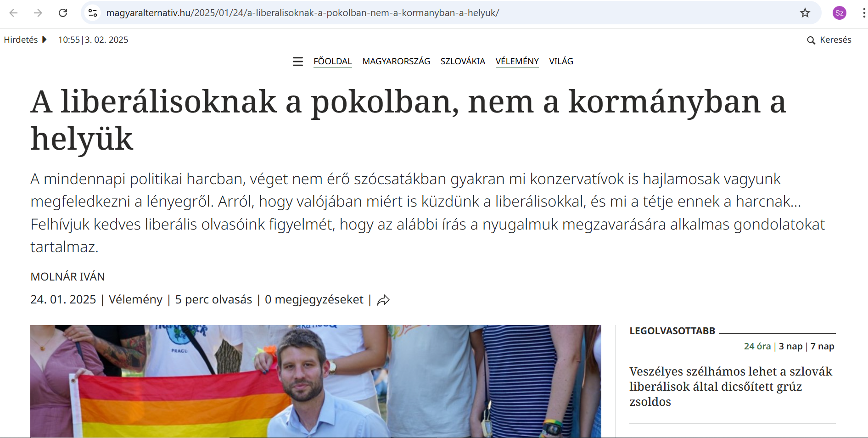Select the SZLOVÁKIA menu item
The height and width of the screenshot is (438, 868).
point(463,61)
